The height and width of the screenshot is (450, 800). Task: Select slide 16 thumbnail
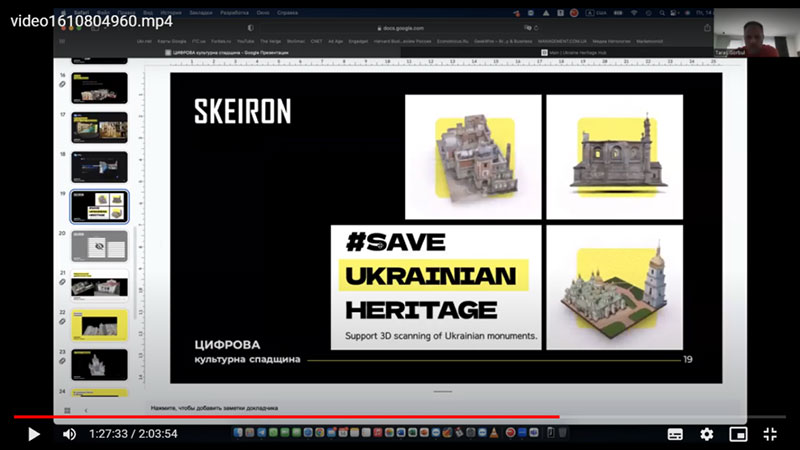[99, 88]
